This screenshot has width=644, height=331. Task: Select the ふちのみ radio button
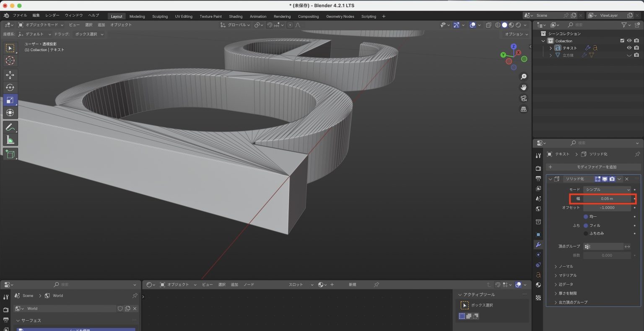pyautogui.click(x=587, y=233)
